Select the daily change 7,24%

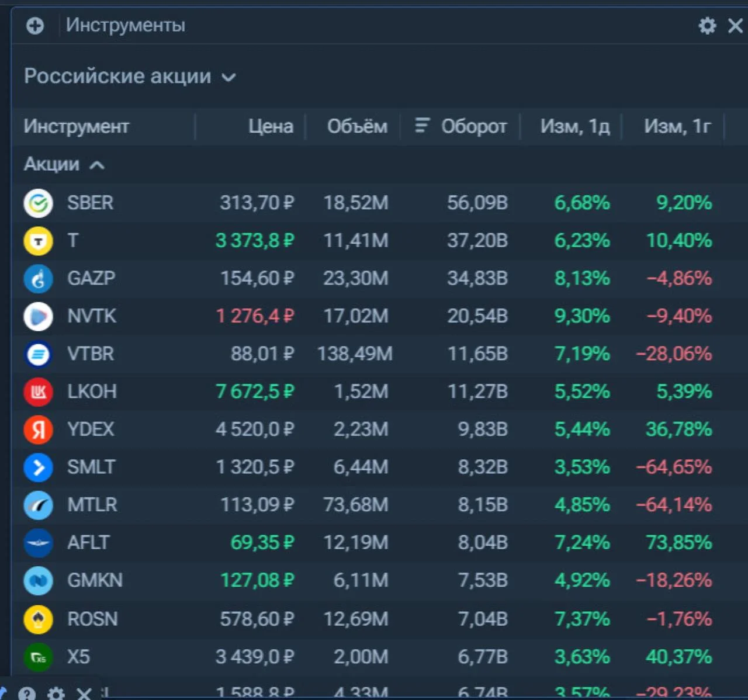582,542
